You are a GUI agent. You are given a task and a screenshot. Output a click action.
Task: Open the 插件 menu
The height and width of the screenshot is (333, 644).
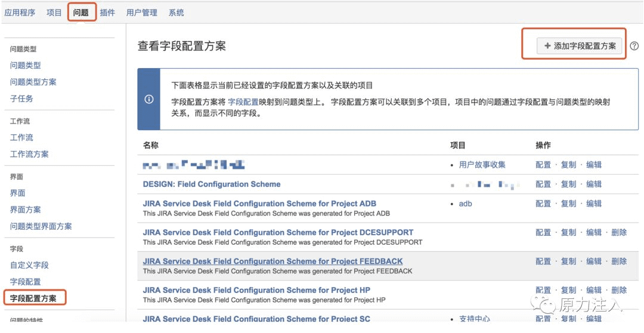[x=107, y=13]
